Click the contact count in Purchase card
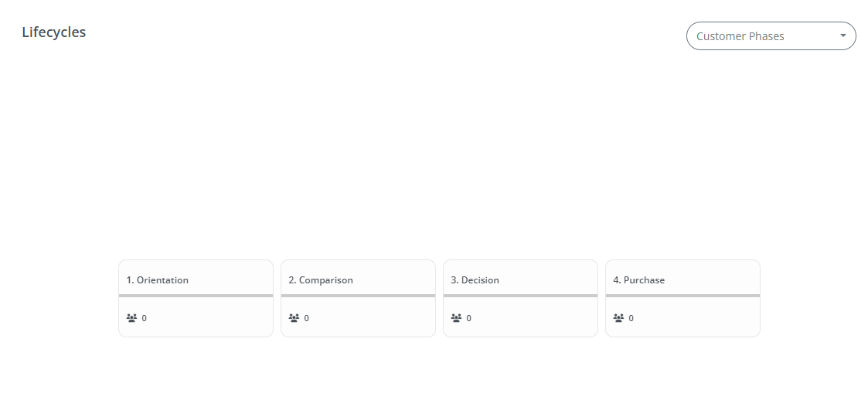This screenshot has width=868, height=420. tap(631, 318)
